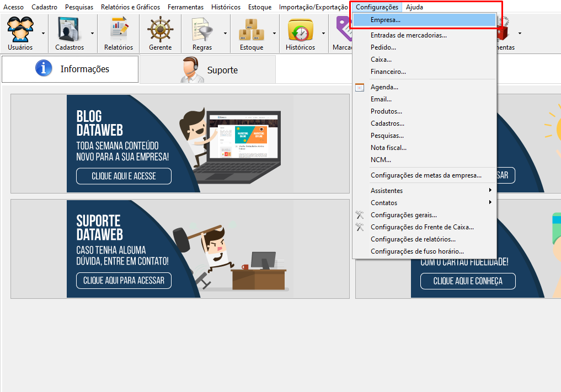
Task: Open the Regras funnel icon
Action: (x=202, y=29)
